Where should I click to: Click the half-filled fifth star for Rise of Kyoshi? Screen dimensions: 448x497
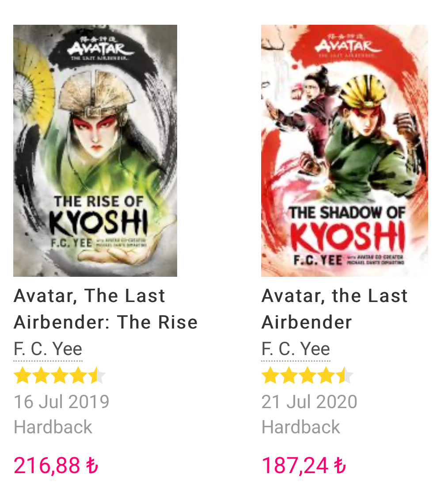click(97, 376)
